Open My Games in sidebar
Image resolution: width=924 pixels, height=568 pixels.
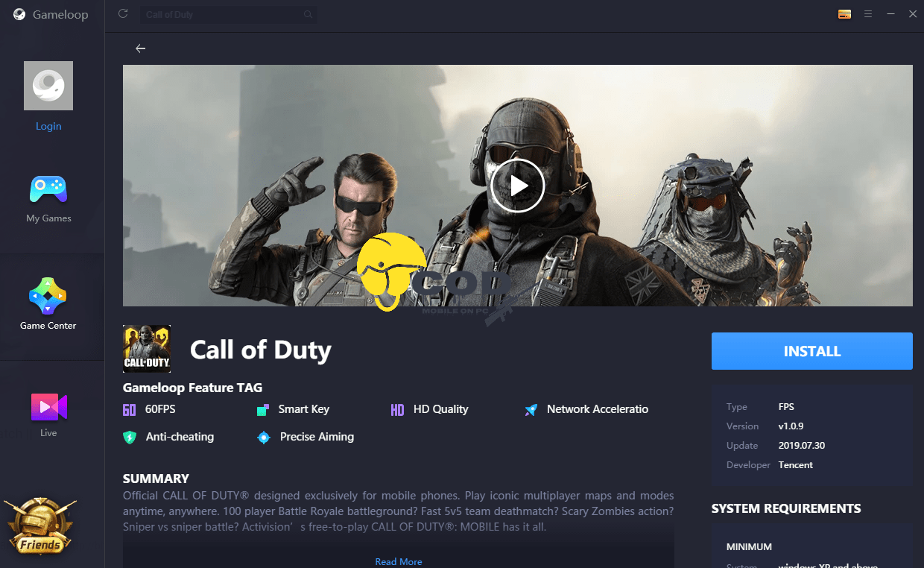pyautogui.click(x=48, y=199)
